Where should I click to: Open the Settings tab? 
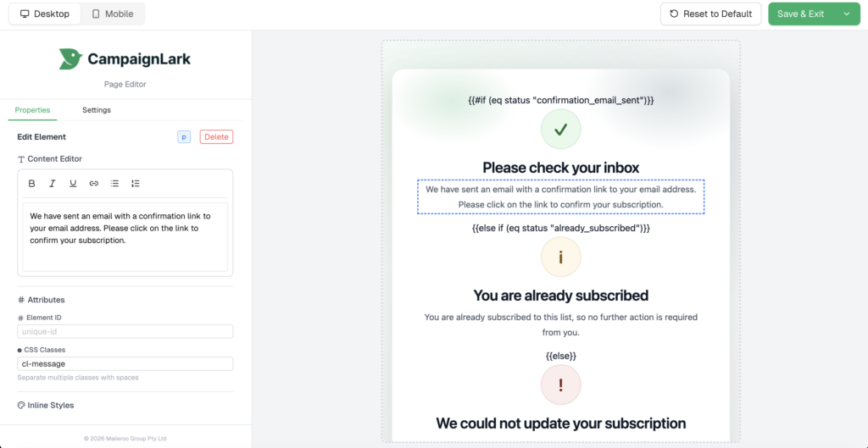(97, 110)
